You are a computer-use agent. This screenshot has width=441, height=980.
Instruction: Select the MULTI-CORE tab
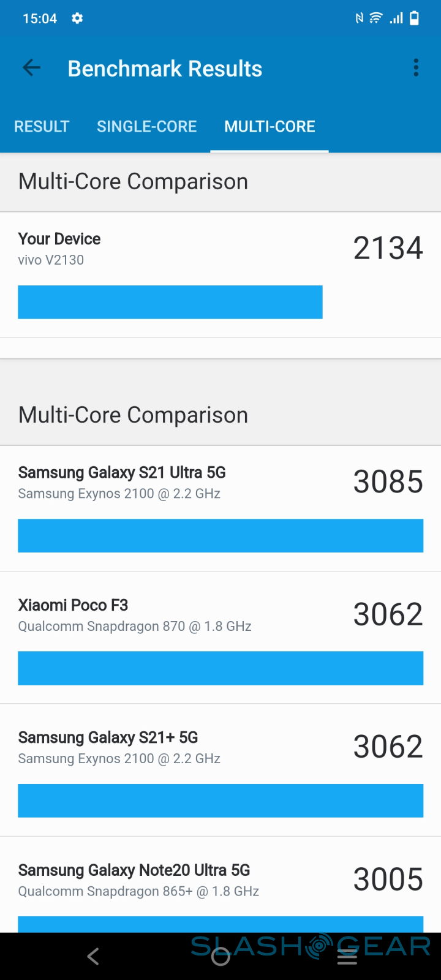pos(269,127)
